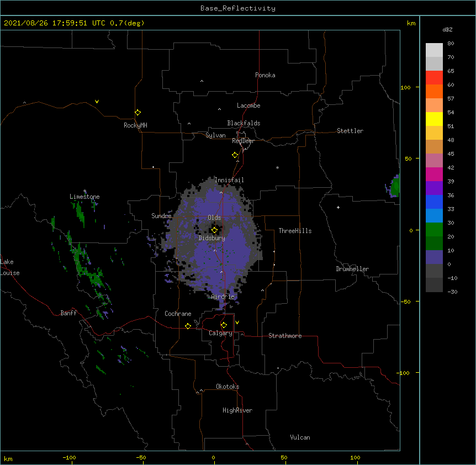The width and height of the screenshot is (476, 465).
Task: Pick the light blue swatch between 33 and 30
Action: point(434,216)
